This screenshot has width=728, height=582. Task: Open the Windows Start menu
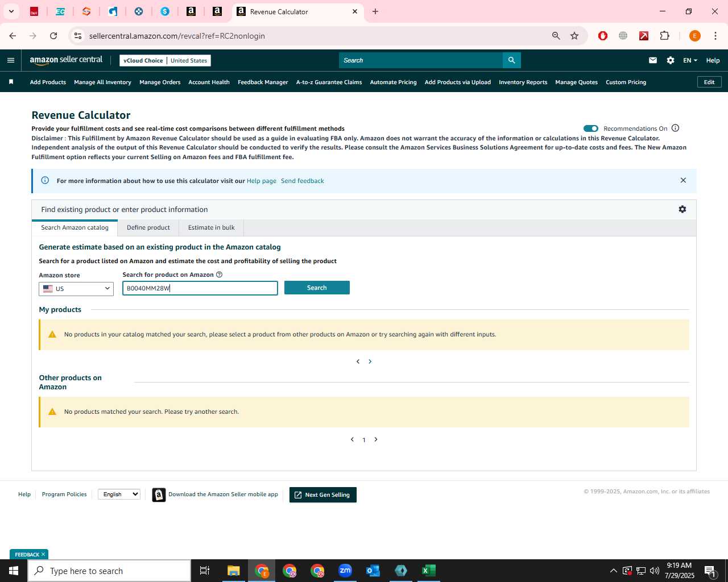click(14, 571)
